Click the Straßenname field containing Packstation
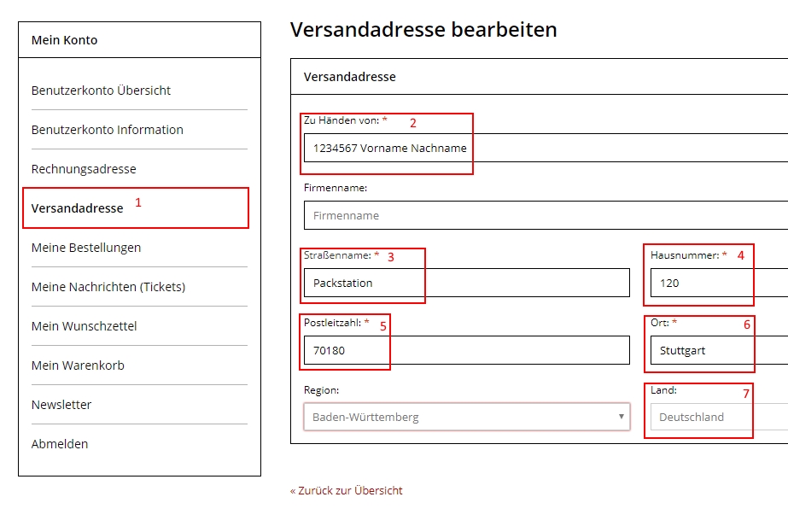 (x=467, y=283)
